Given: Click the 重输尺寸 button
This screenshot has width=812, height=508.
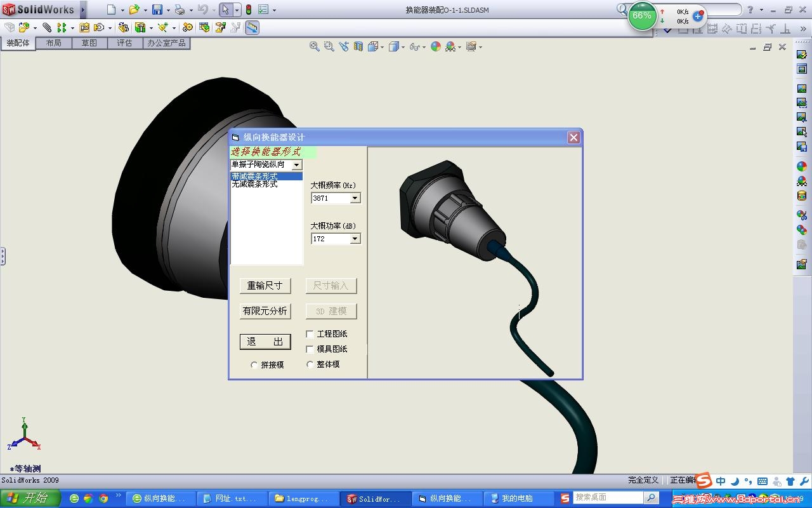Looking at the screenshot, I should 265,286.
